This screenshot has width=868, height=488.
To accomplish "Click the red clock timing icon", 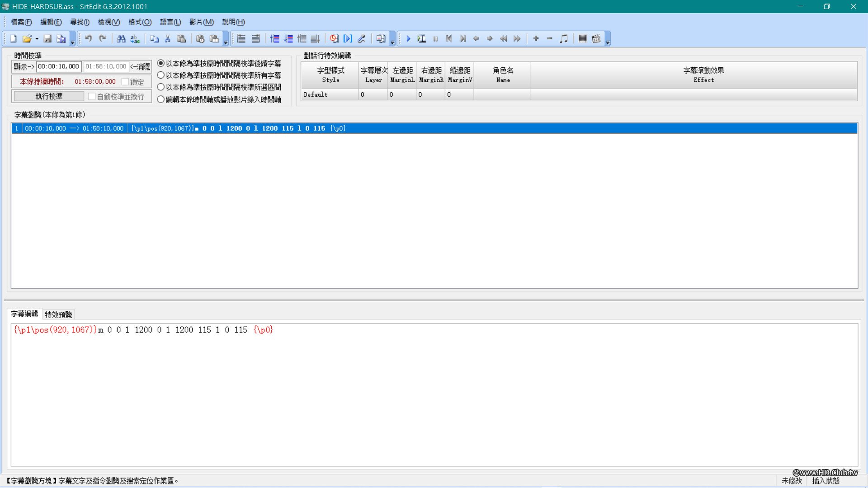I will tap(334, 39).
